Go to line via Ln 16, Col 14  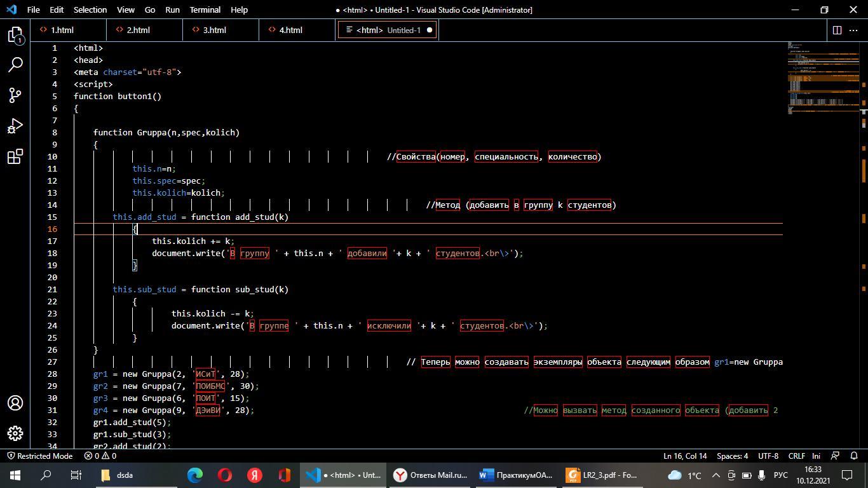(685, 456)
